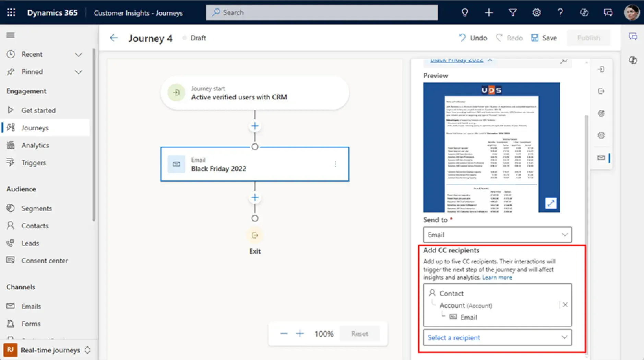Open Copilot icon in far right rail

click(x=633, y=60)
